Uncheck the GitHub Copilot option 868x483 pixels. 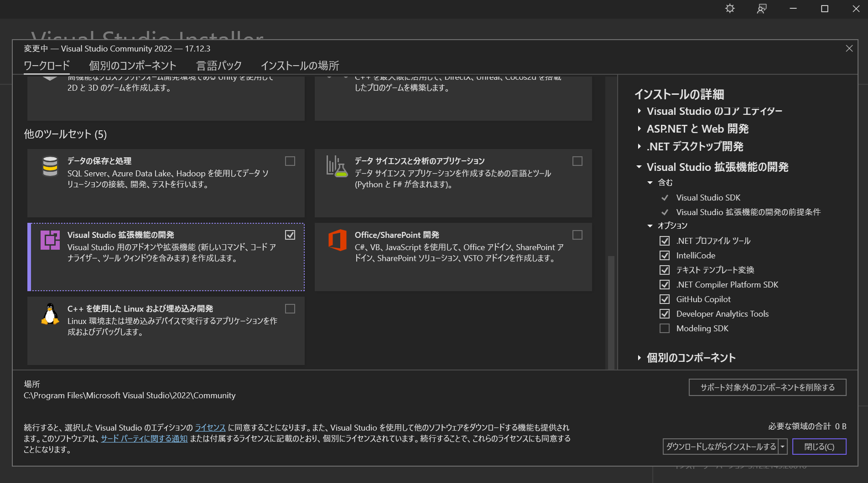pyautogui.click(x=665, y=299)
